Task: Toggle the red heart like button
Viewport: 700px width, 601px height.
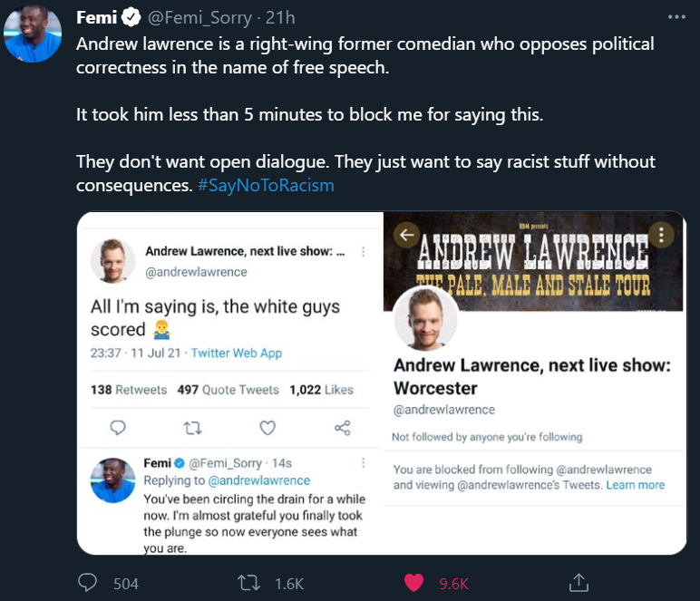Action: tap(413, 583)
